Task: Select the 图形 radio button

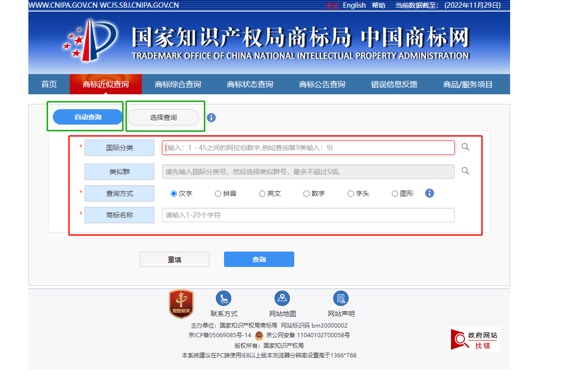Action: [x=395, y=193]
